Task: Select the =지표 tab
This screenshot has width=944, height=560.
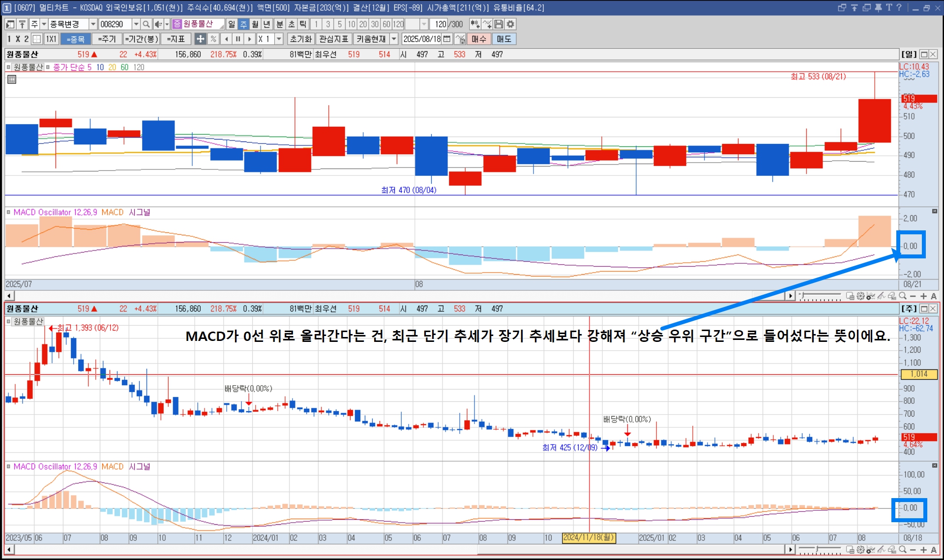Action: 176,39
